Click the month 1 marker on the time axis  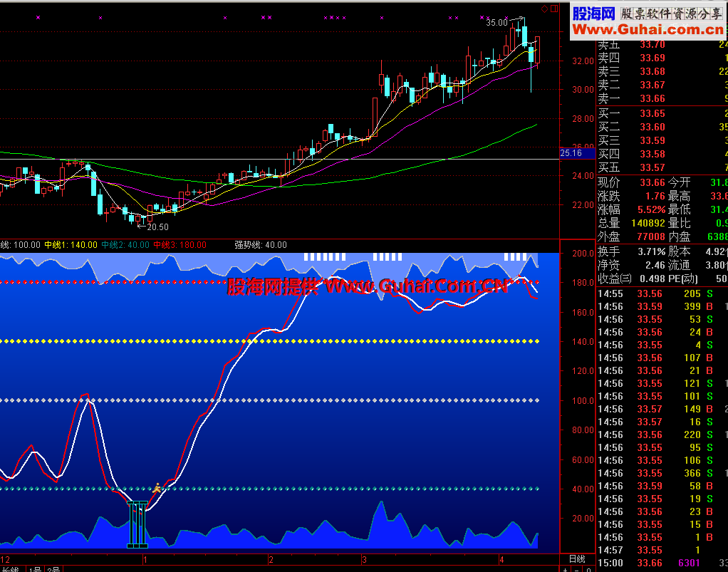[145, 559]
